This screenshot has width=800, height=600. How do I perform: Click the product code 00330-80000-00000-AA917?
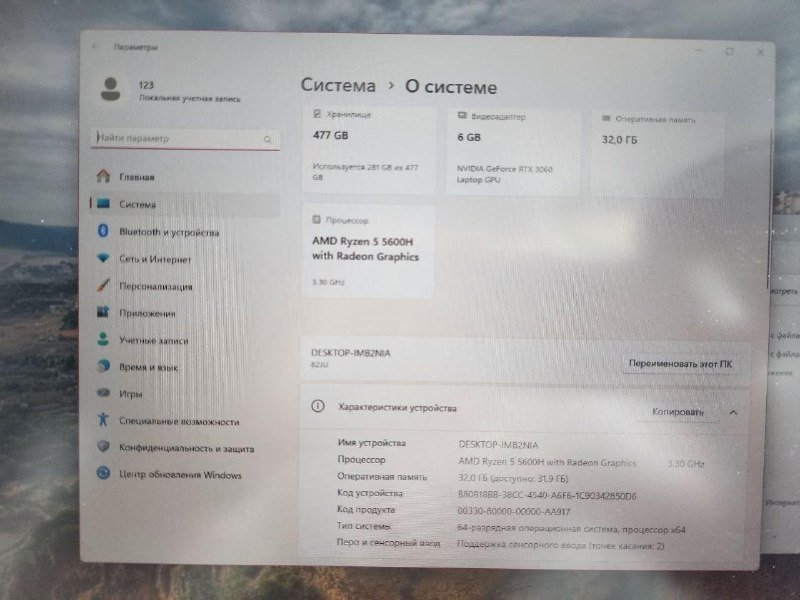[513, 511]
